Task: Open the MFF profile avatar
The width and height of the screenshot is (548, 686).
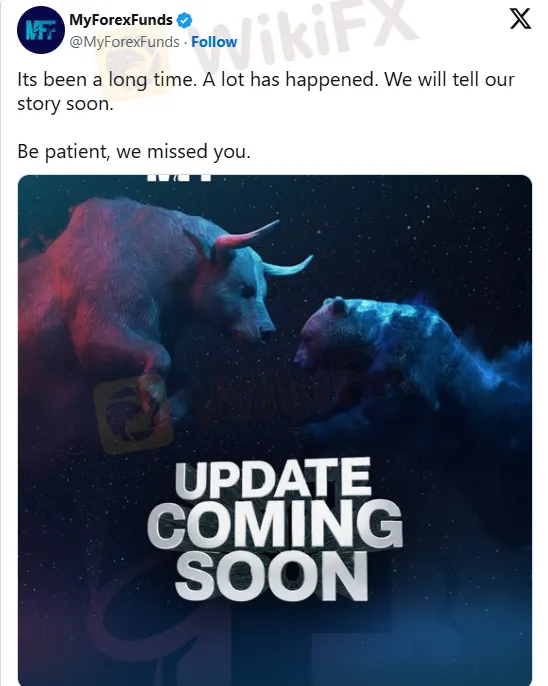Action: [x=41, y=30]
